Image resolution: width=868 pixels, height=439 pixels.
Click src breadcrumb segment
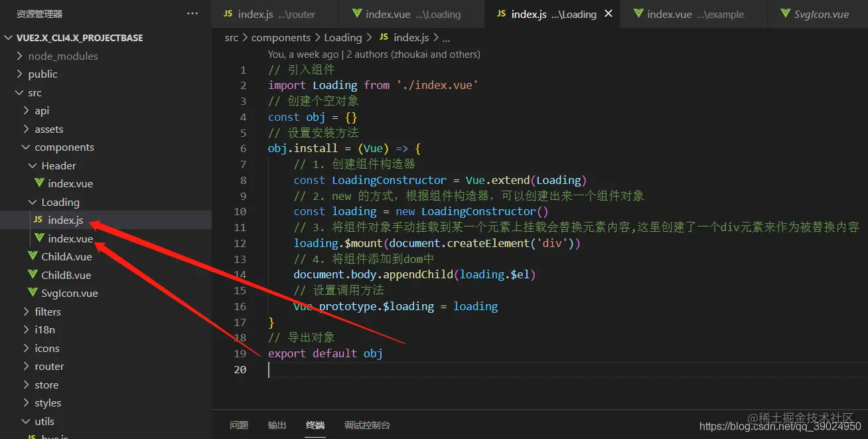[x=232, y=38]
